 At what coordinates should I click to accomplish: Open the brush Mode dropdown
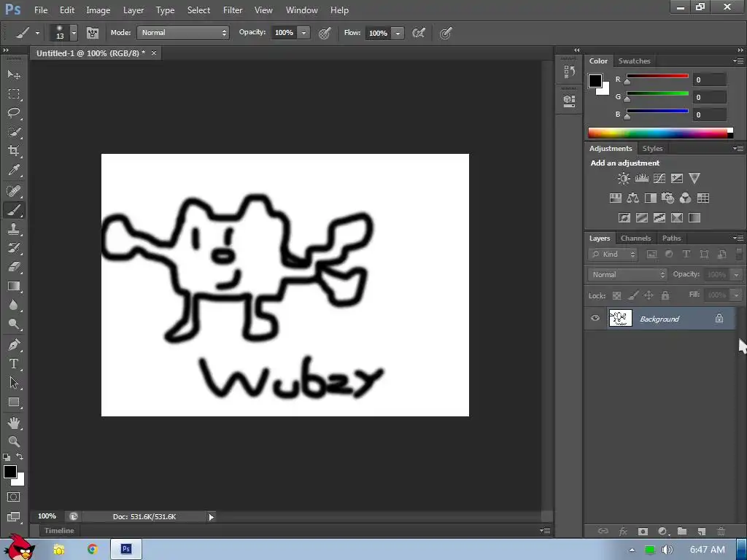pos(183,32)
